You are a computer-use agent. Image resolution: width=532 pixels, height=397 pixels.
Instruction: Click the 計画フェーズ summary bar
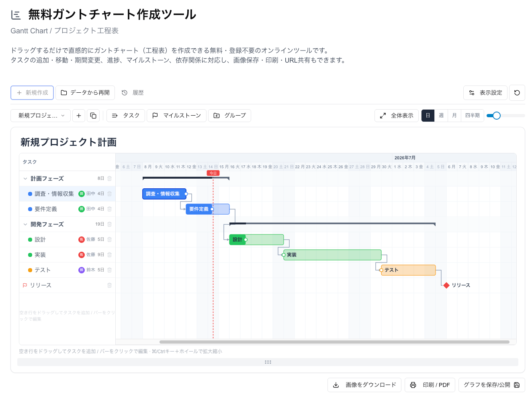tap(186, 178)
